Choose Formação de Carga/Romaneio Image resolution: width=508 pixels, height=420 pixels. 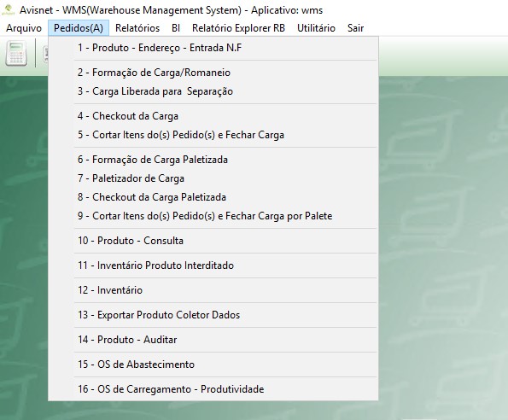213,73
